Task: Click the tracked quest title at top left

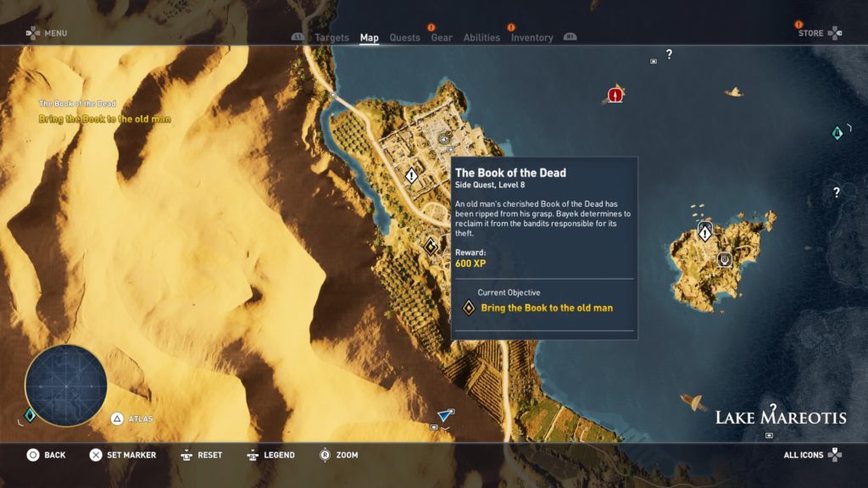Action: click(x=77, y=103)
